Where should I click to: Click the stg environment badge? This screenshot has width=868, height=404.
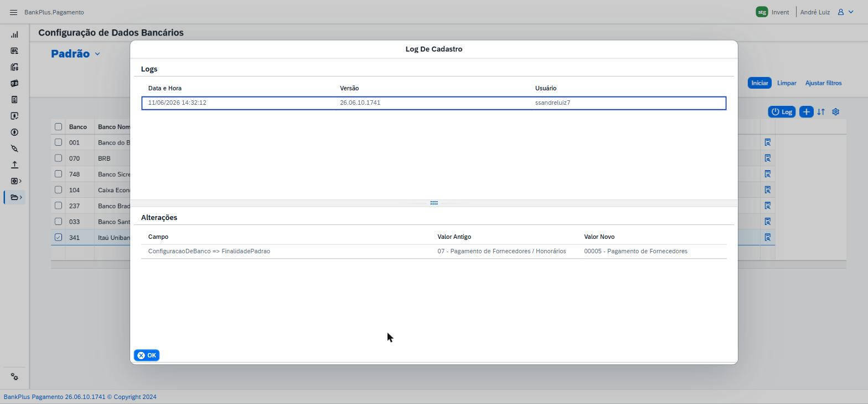point(762,12)
